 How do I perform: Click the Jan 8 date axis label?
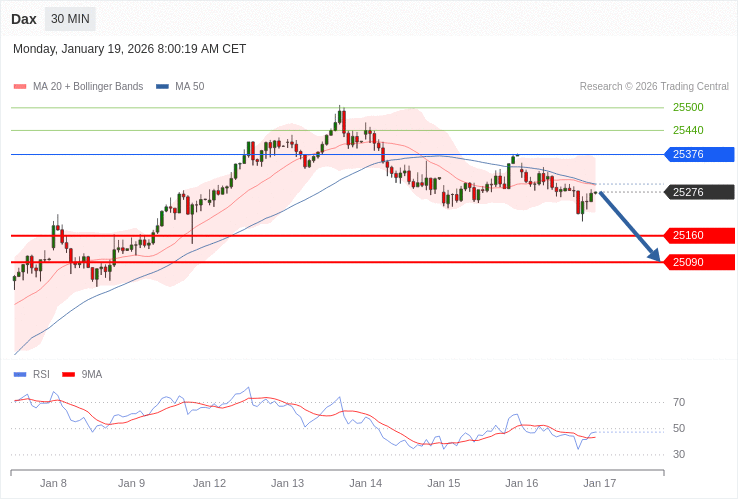pos(53,484)
